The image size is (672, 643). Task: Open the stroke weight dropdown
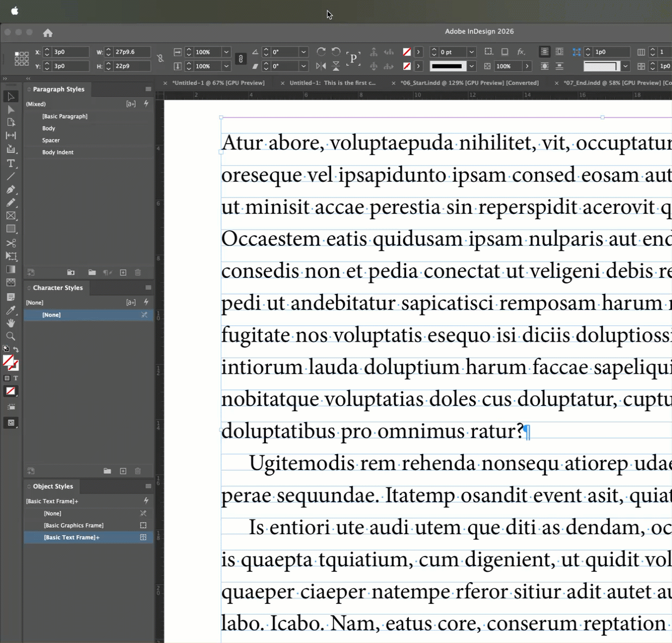471,52
